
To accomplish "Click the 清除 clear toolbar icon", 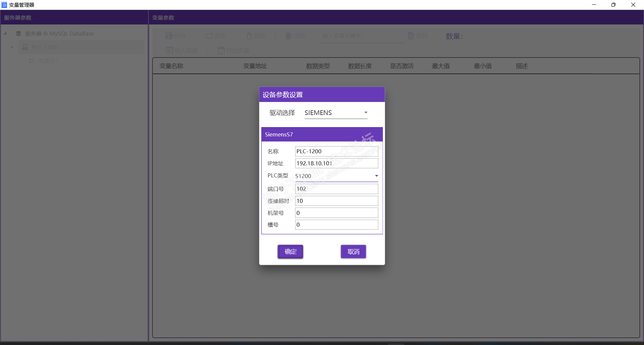I will click(289, 36).
